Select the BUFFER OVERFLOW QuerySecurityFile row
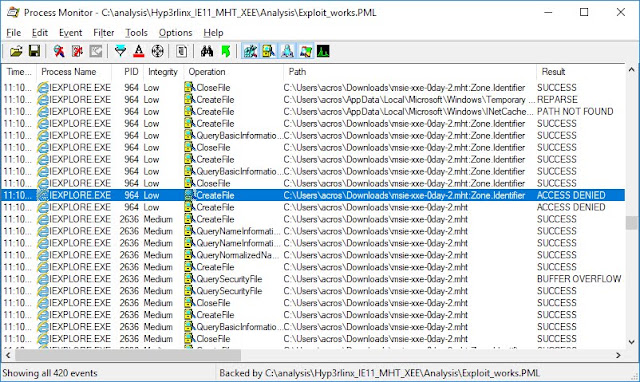This screenshot has height=382, width=640. [313, 279]
